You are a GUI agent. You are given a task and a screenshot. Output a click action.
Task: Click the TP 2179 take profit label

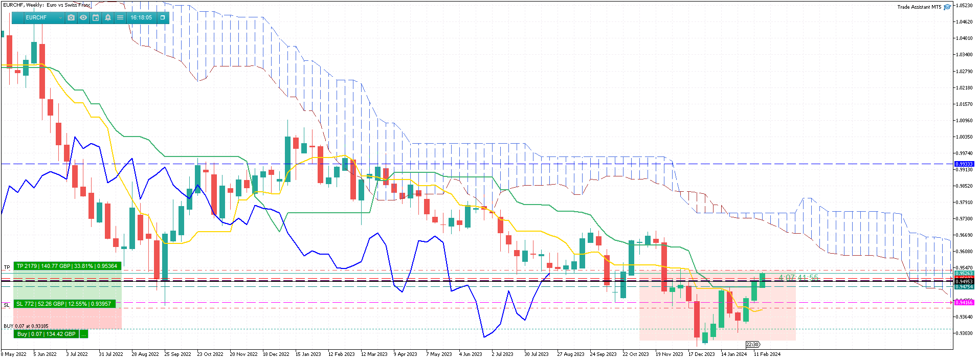click(x=68, y=266)
